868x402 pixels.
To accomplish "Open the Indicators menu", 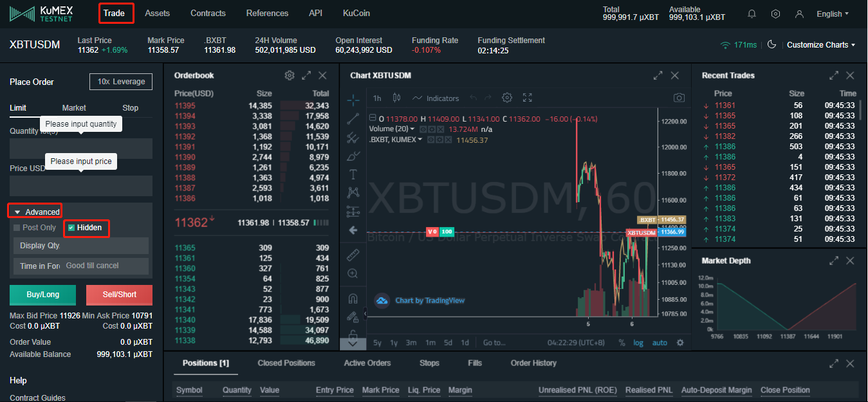I will point(436,98).
